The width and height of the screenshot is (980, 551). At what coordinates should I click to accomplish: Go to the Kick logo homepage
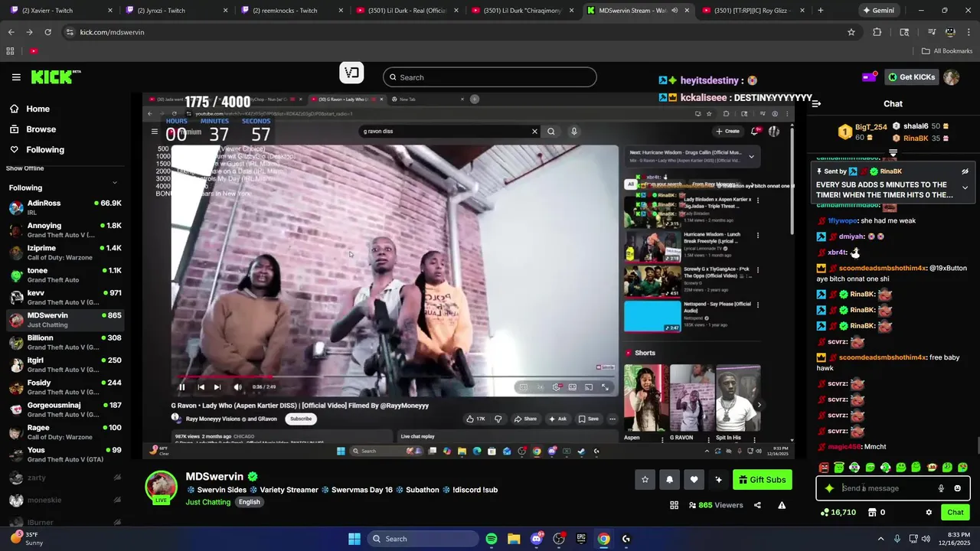(x=56, y=77)
